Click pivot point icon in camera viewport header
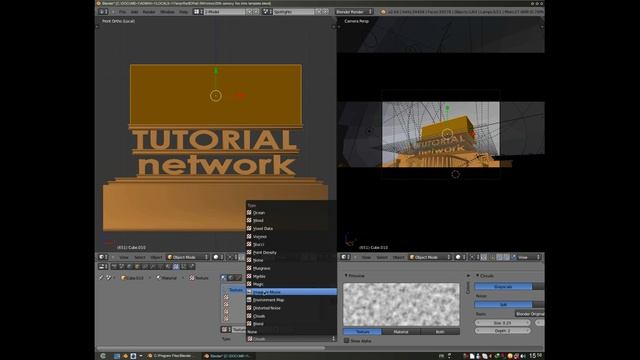Screen dimensions: 640x360 pos(473,257)
